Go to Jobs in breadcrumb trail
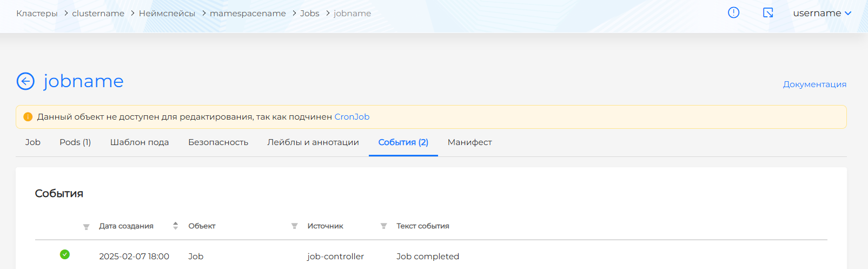 point(309,14)
